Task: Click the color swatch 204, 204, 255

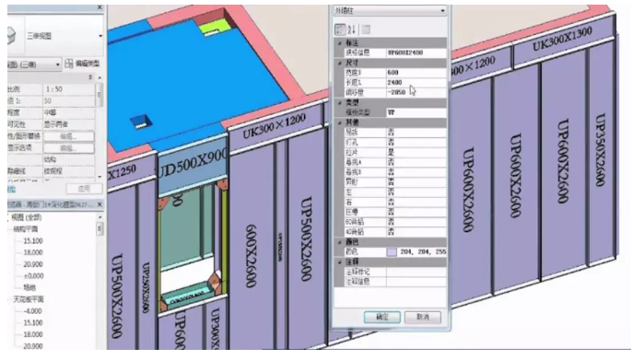Action: click(392, 252)
